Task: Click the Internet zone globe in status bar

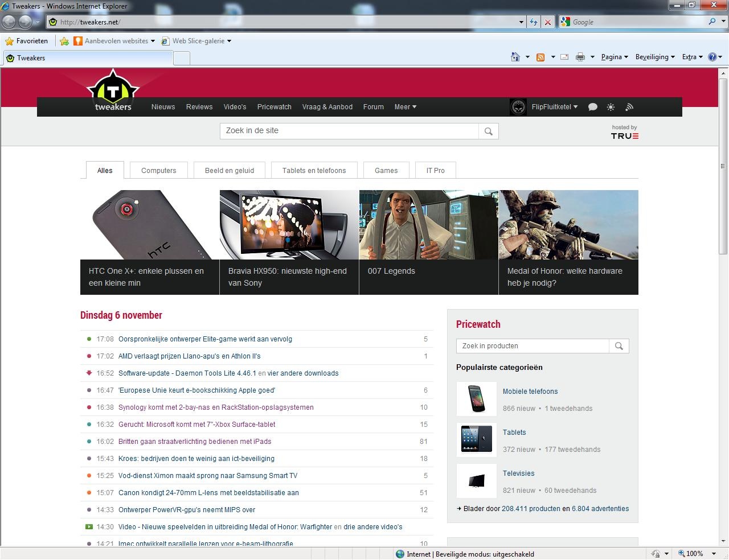Action: [x=400, y=554]
